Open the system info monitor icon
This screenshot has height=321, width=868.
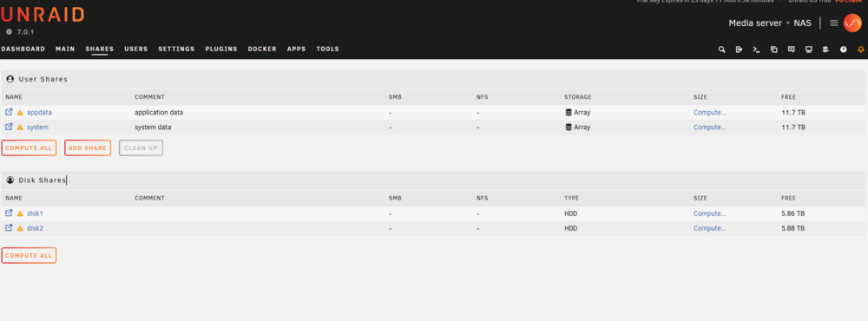pos(809,49)
